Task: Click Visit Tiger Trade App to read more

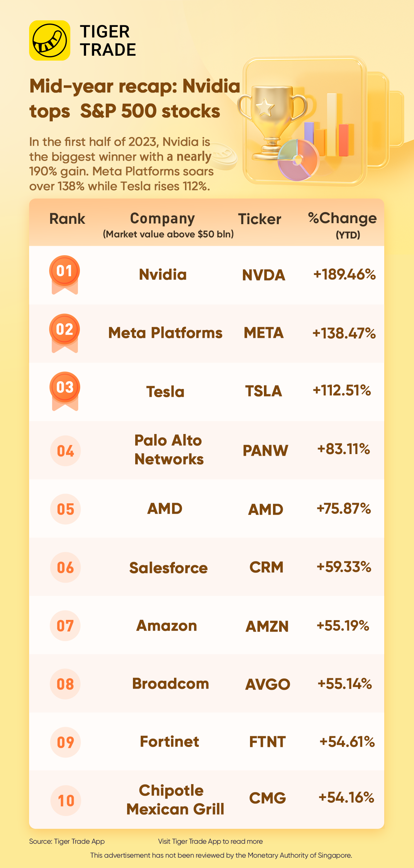Action: pos(210,841)
